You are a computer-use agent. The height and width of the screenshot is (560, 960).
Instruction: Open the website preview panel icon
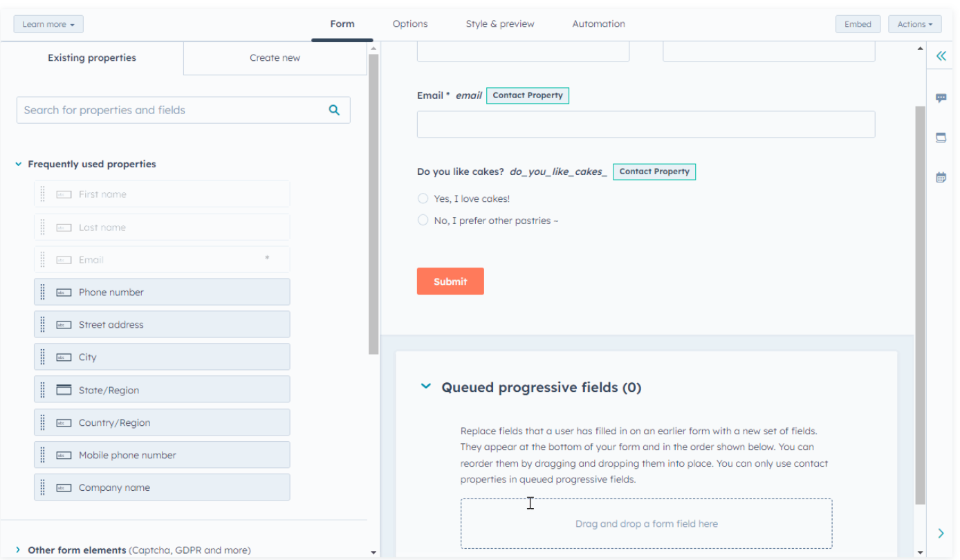coord(941,137)
